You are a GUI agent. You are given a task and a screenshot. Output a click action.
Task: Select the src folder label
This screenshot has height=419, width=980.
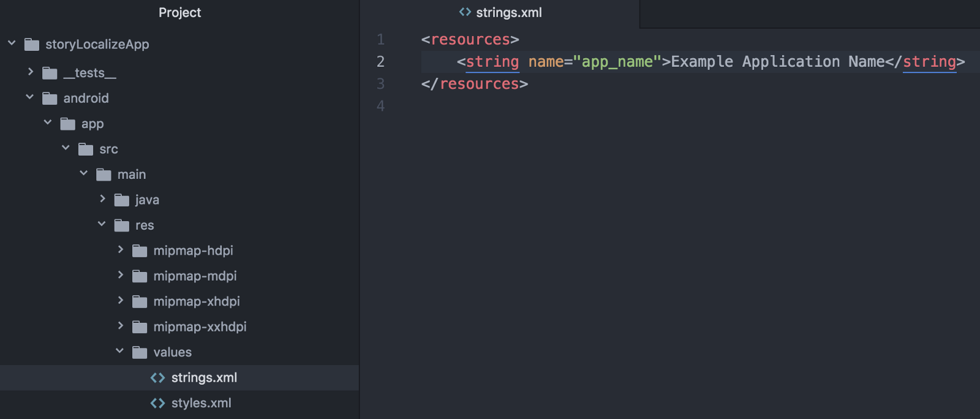pyautogui.click(x=108, y=149)
